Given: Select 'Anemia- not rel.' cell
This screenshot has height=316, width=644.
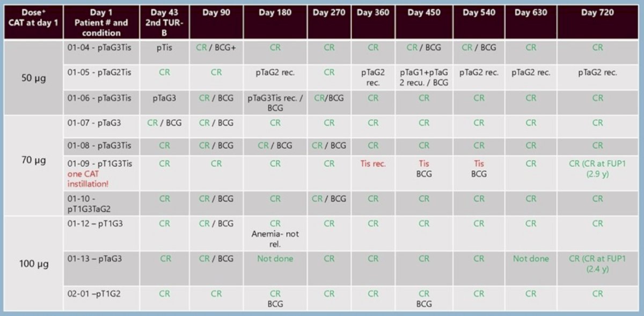Looking at the screenshot, I should (275, 234).
